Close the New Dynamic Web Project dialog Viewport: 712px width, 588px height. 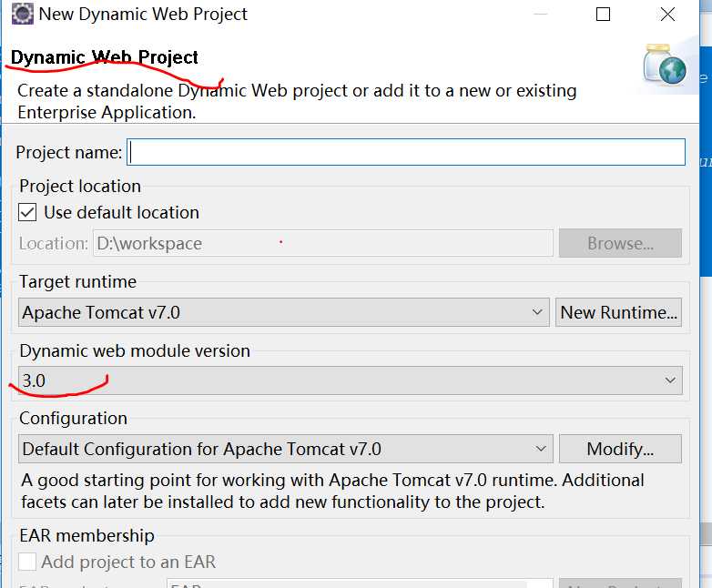coord(667,15)
